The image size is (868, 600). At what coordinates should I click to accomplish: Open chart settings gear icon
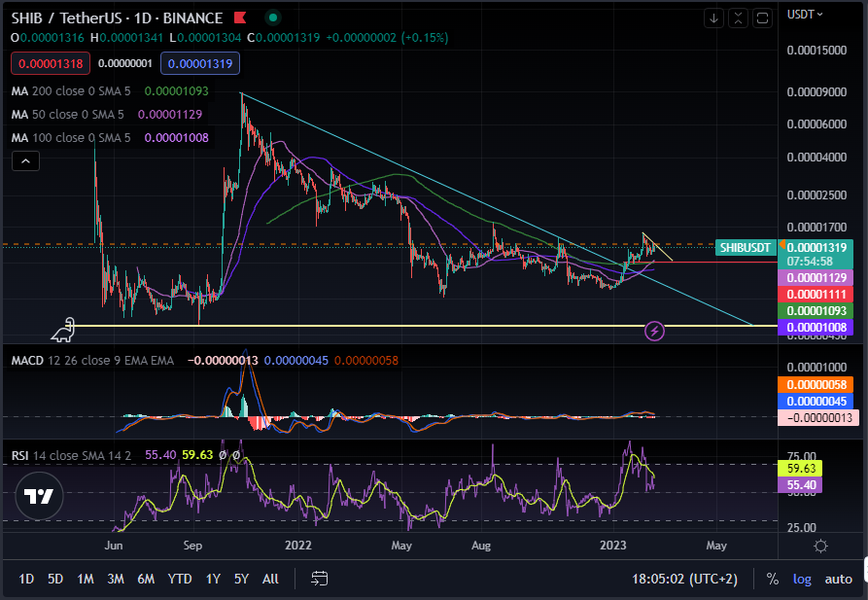[x=820, y=546]
